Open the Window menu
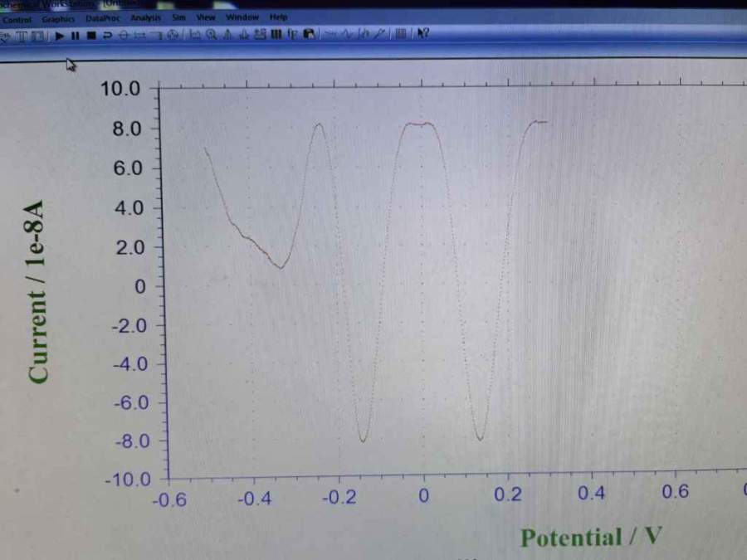Image resolution: width=747 pixels, height=560 pixels. click(242, 17)
